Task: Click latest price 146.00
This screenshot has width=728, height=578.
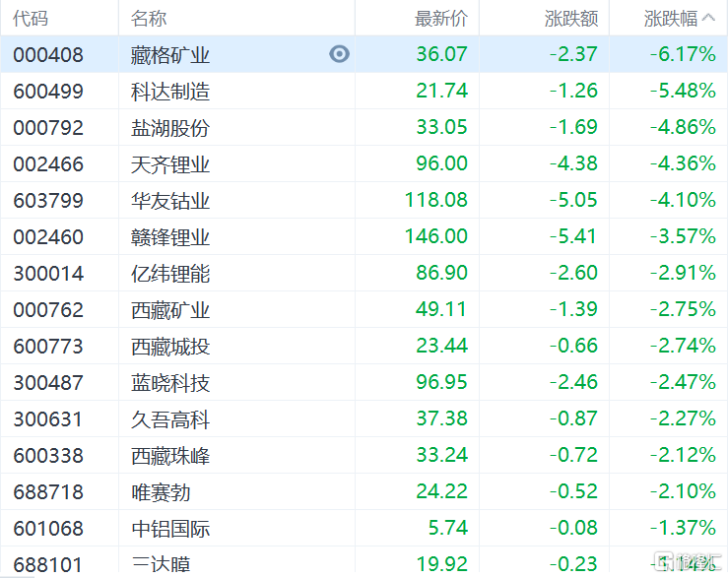Action: coord(436,236)
